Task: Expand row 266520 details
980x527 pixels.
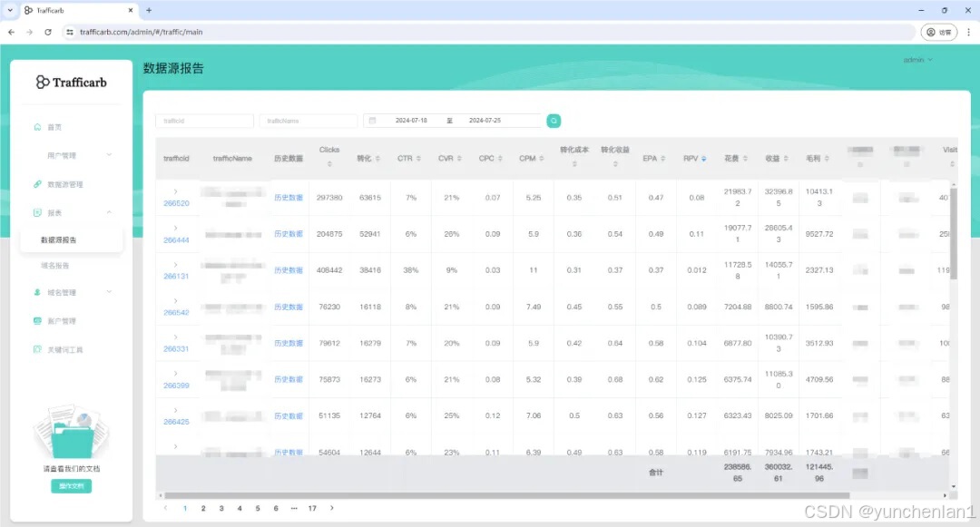Action: [176, 191]
